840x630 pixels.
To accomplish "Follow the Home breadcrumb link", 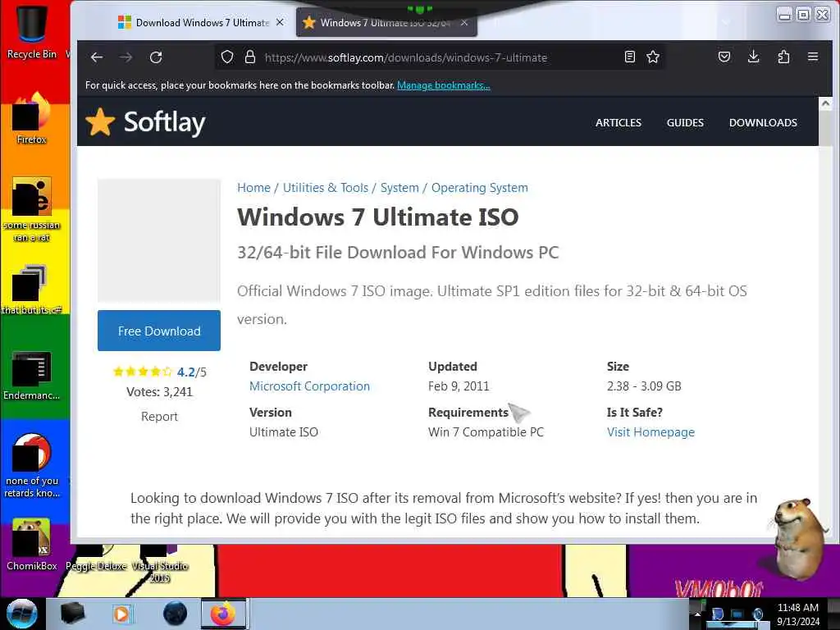I will tap(254, 188).
